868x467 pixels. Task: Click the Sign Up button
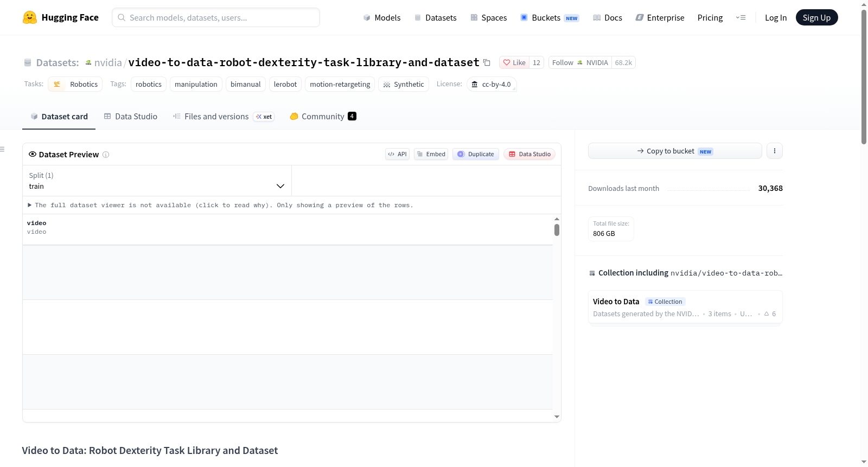(x=816, y=18)
